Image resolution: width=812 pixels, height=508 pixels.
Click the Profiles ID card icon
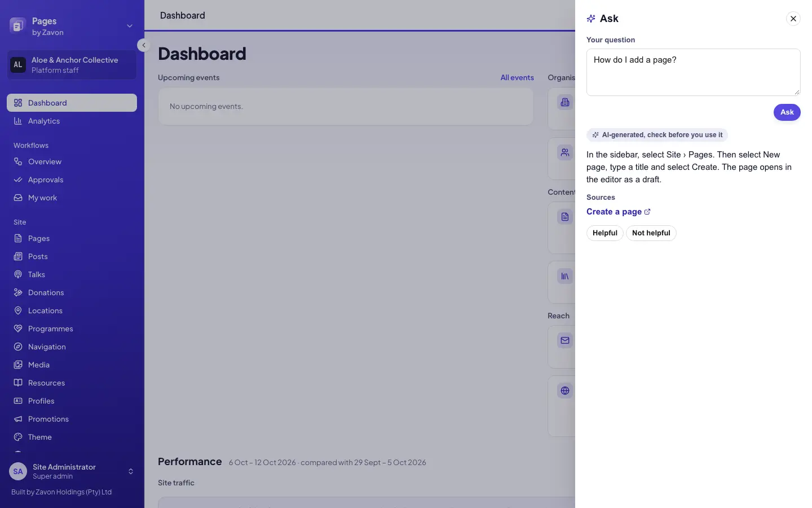[18, 401]
